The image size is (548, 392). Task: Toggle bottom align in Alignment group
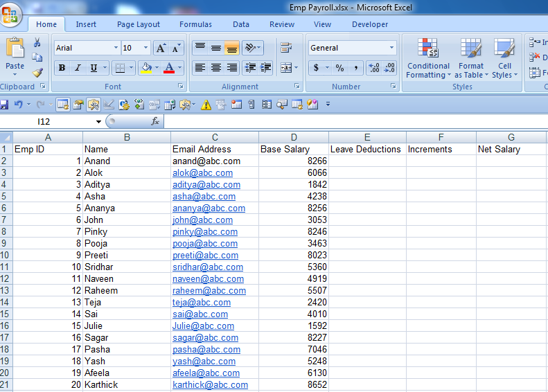click(232, 48)
